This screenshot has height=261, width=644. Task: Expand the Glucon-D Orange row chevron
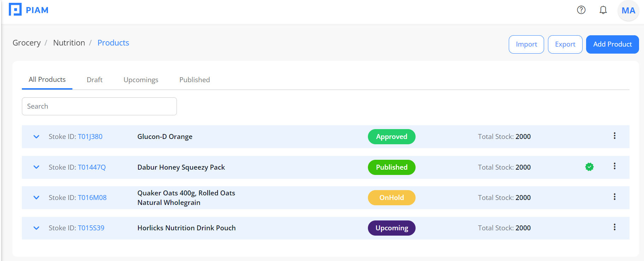tap(36, 136)
